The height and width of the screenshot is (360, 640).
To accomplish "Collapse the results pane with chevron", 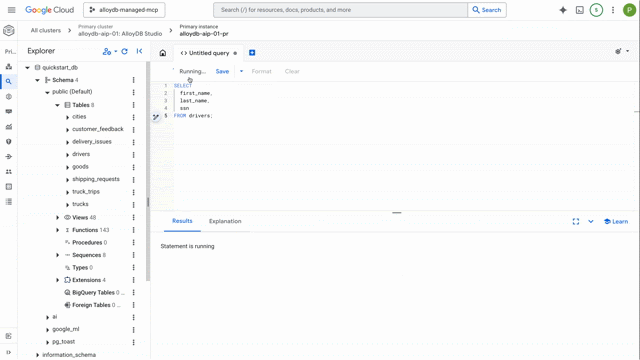I will [x=591, y=221].
